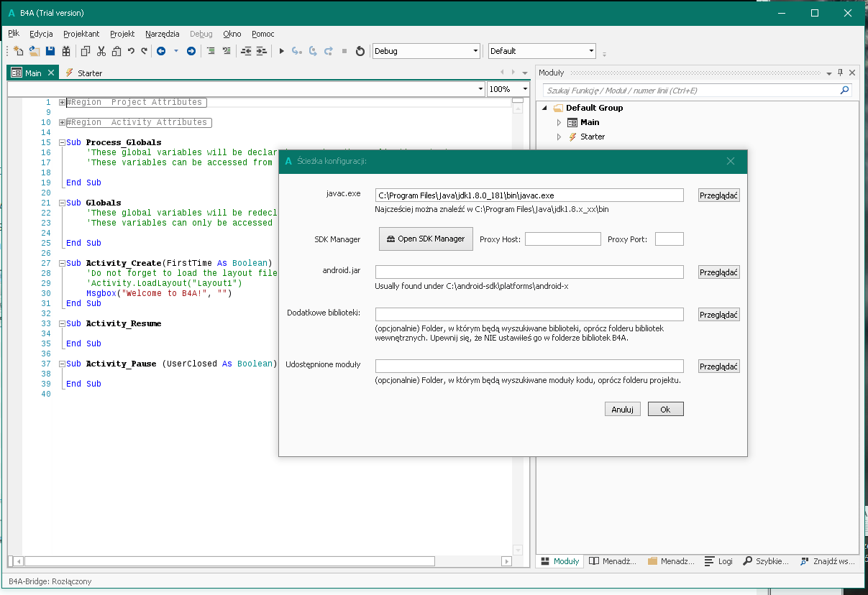Click magnifier icon in module search box

(x=845, y=91)
